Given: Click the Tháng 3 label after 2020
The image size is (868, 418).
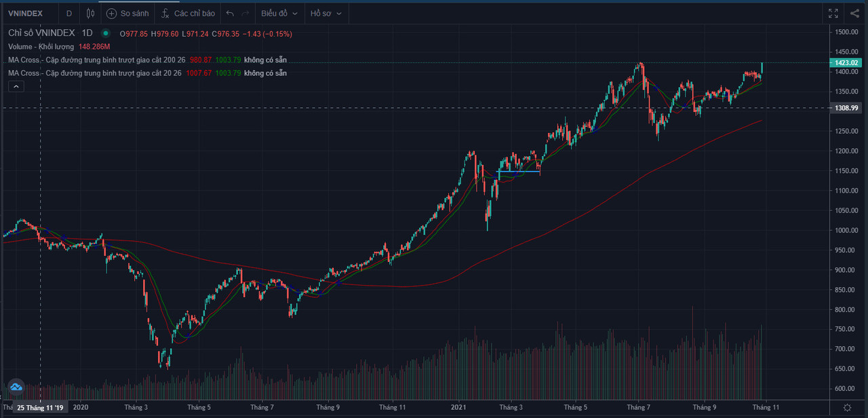Looking at the screenshot, I should 136,408.
